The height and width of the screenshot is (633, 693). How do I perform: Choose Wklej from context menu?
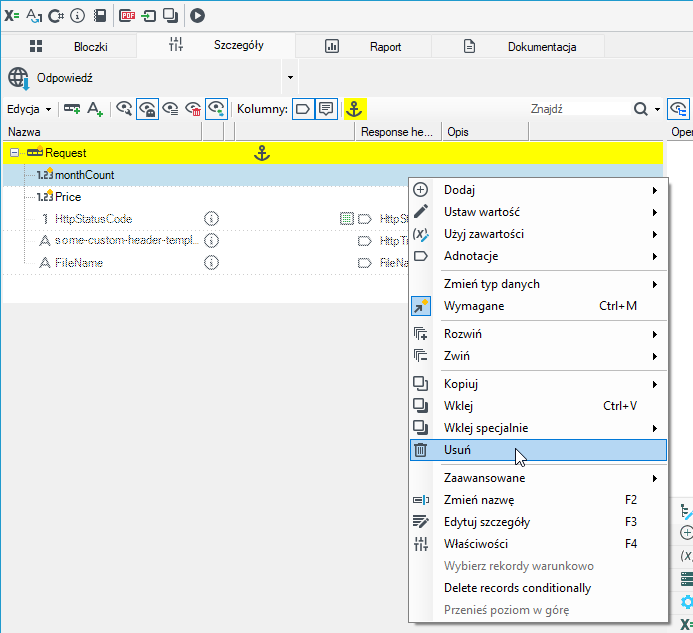click(x=538, y=406)
